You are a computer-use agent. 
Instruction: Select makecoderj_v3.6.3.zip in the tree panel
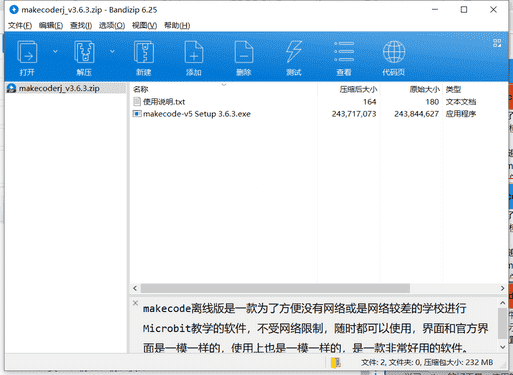click(59, 88)
